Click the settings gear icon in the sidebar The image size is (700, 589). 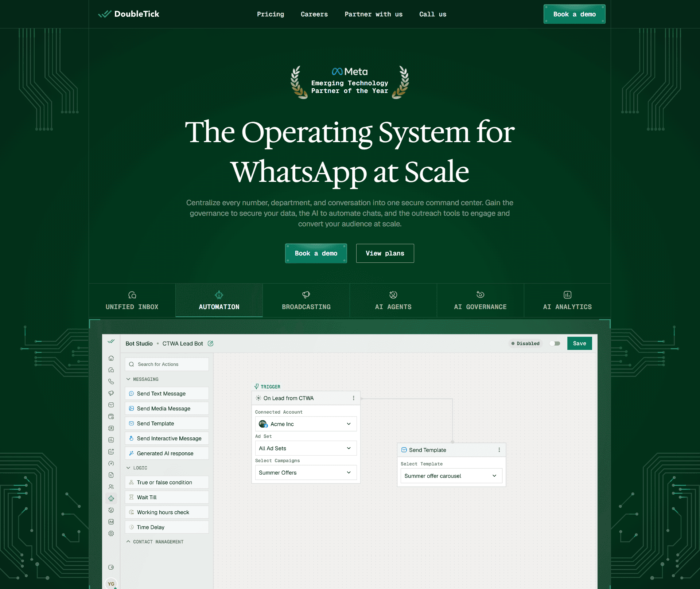tap(111, 531)
